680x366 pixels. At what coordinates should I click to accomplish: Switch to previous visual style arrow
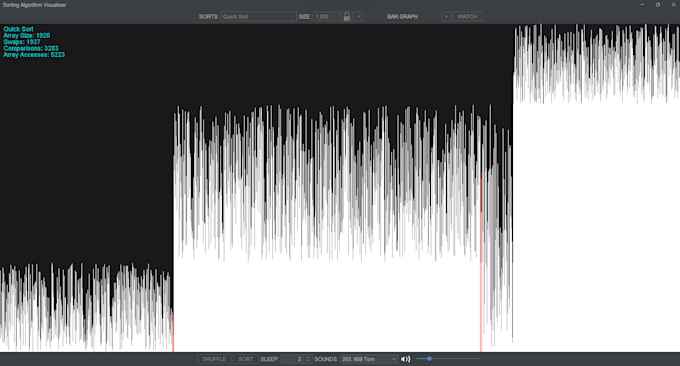coord(359,16)
